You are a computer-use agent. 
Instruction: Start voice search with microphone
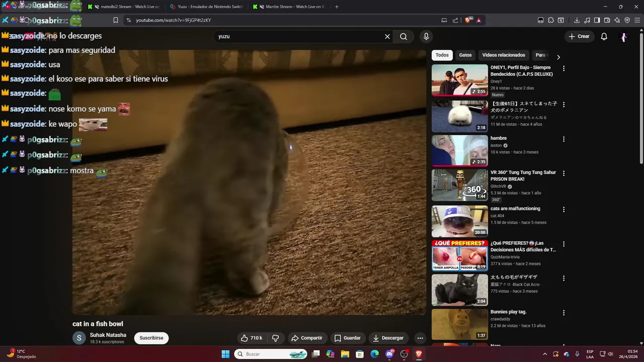[426, 36]
